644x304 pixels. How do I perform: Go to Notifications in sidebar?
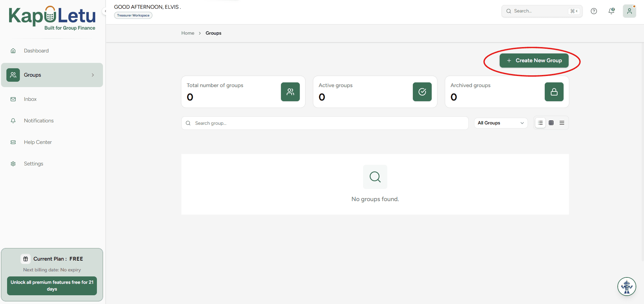(x=39, y=121)
